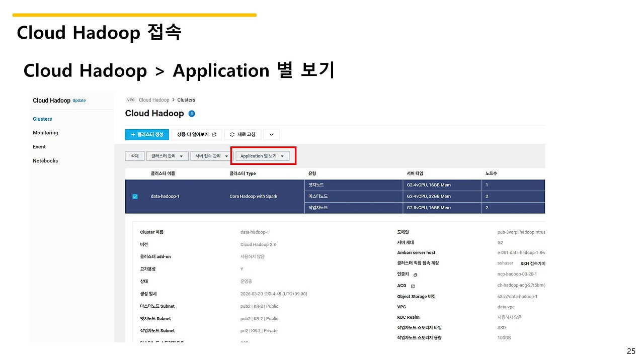The height and width of the screenshot is (362, 644).
Task: Click the 삭제 button
Action: pyautogui.click(x=134, y=156)
